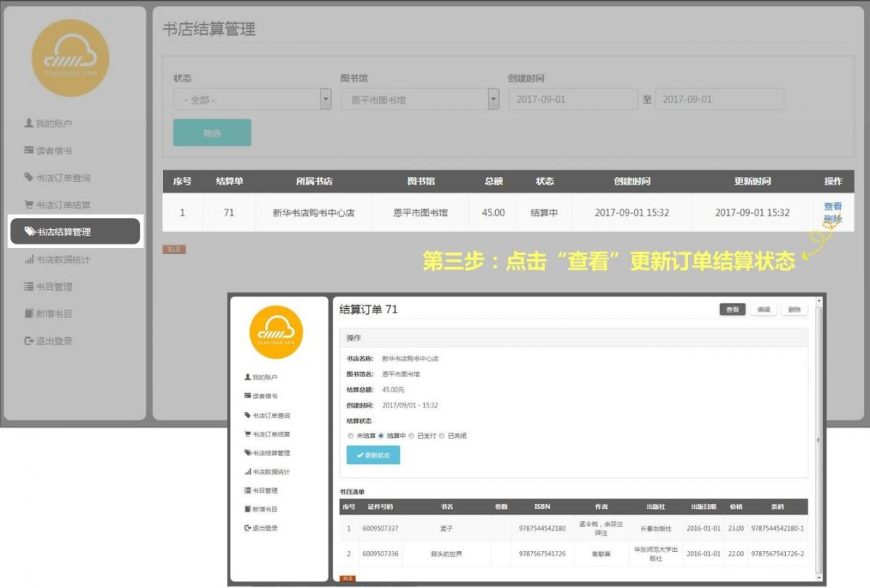
Task: Open 书店结算管理 in the inset window sidebar
Action: point(270,453)
